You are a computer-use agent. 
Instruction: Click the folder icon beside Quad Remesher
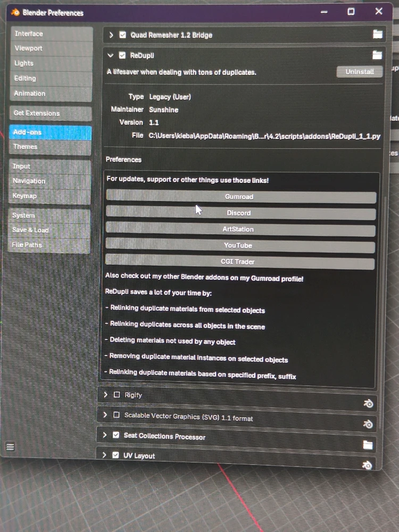tap(378, 35)
